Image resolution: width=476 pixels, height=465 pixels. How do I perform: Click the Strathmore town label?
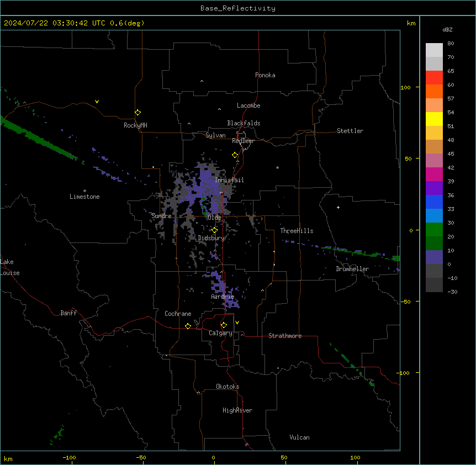285,336
